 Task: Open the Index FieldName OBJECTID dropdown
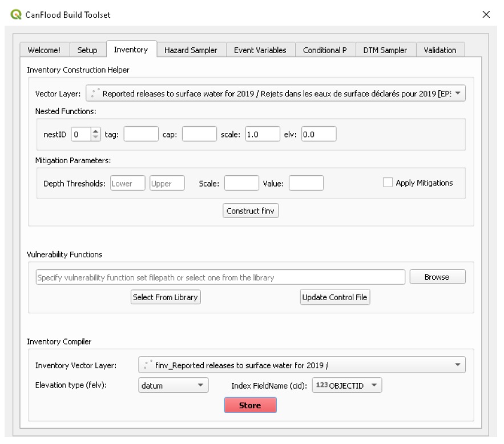point(347,385)
